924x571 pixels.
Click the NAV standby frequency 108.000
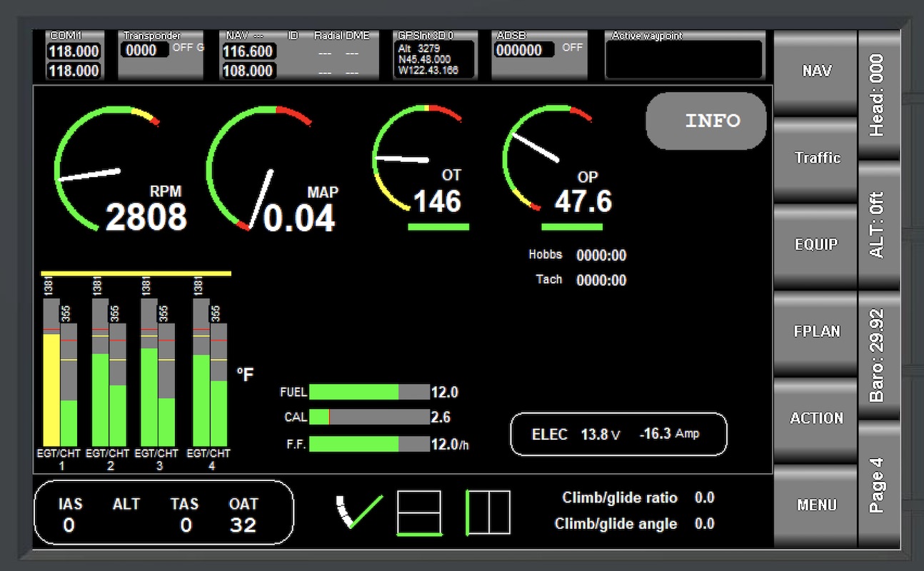point(248,71)
